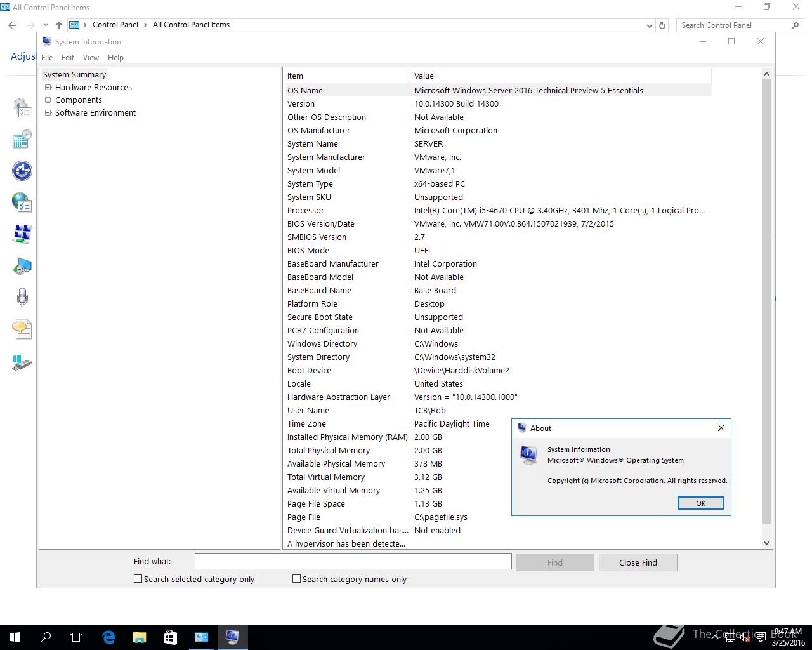Click the disabled Find button
Viewport: 812px width, 650px height.
pyautogui.click(x=554, y=562)
